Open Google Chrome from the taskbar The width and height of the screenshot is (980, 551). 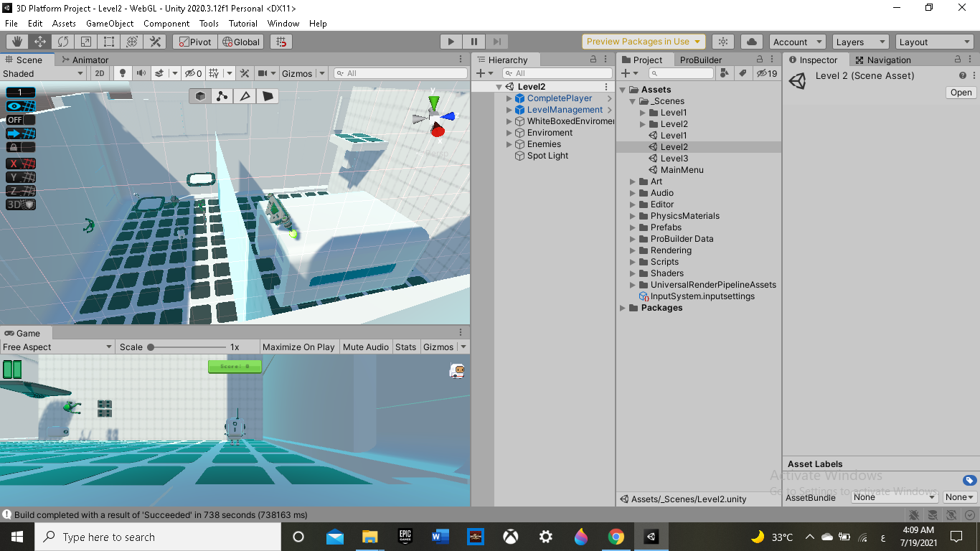616,537
